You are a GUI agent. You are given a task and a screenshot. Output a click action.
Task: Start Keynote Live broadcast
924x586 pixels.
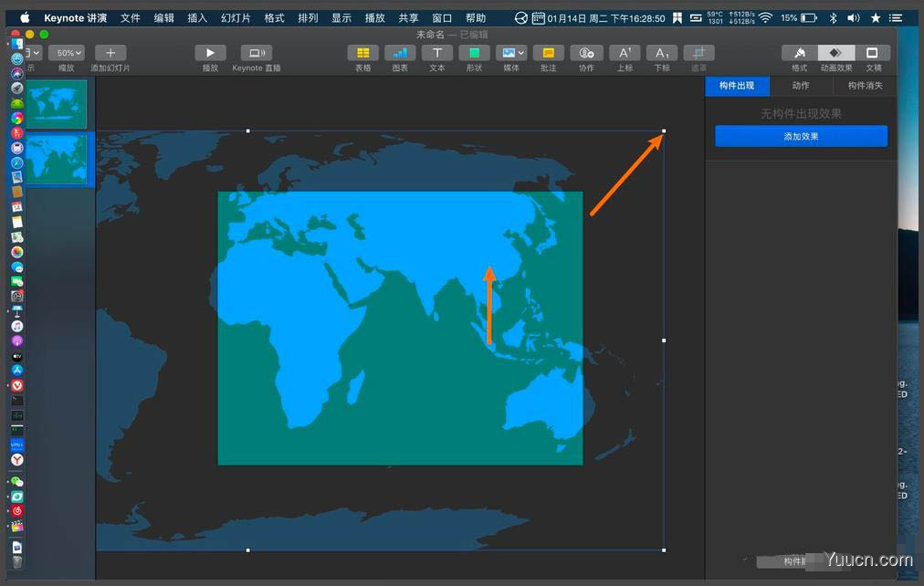tap(257, 53)
